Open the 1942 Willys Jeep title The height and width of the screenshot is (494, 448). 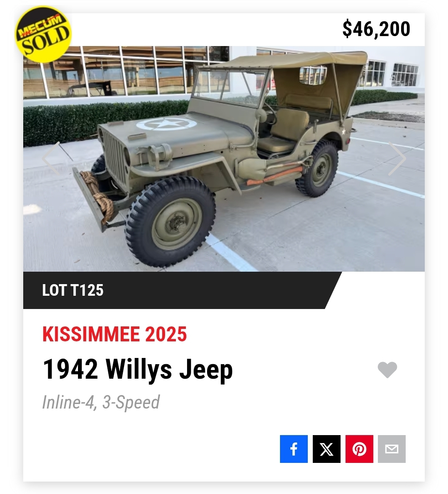point(138,369)
